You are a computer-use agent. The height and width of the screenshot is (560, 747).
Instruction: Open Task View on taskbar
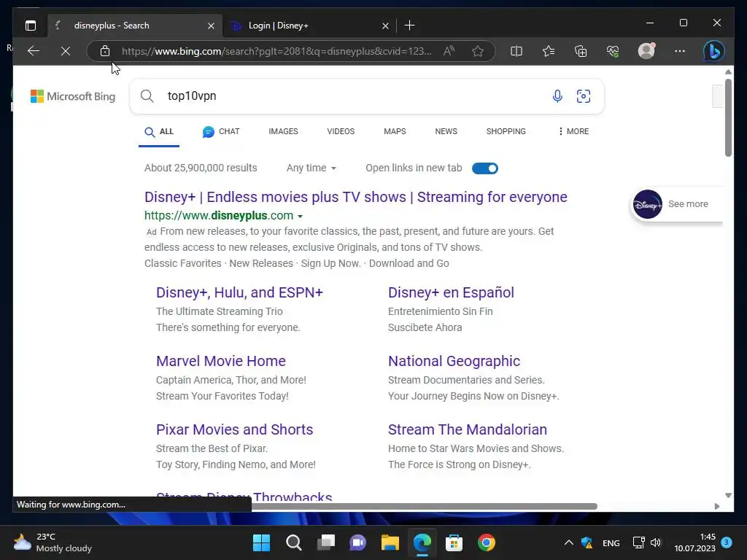(326, 542)
